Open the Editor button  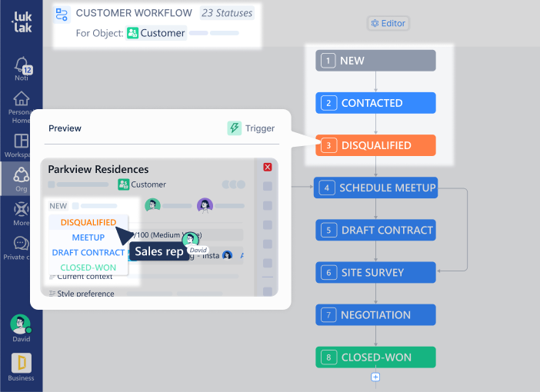click(x=388, y=23)
